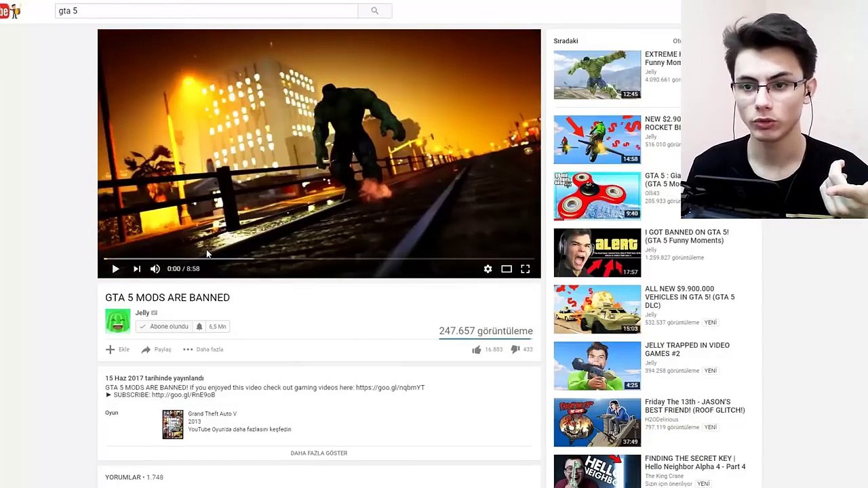
Task: Dislike the video with thumbs down
Action: 515,350
